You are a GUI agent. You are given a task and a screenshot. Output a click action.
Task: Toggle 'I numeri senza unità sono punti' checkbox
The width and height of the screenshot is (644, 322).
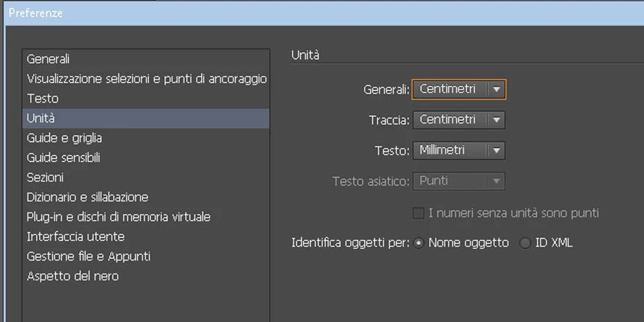tap(418, 213)
